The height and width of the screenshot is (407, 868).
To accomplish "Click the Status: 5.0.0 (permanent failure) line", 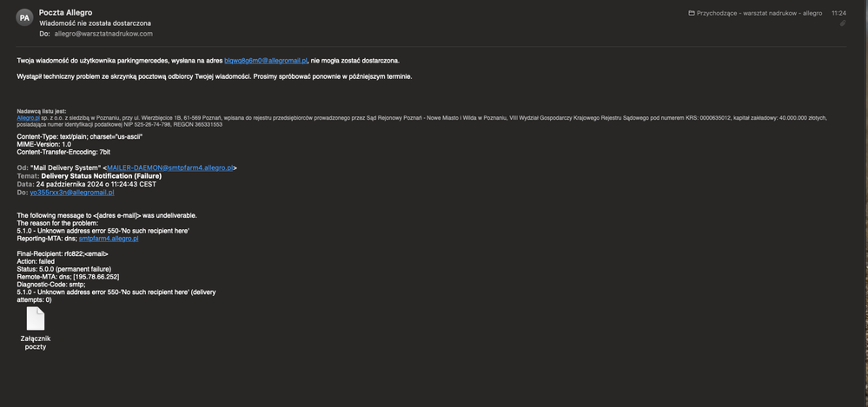I will (64, 269).
